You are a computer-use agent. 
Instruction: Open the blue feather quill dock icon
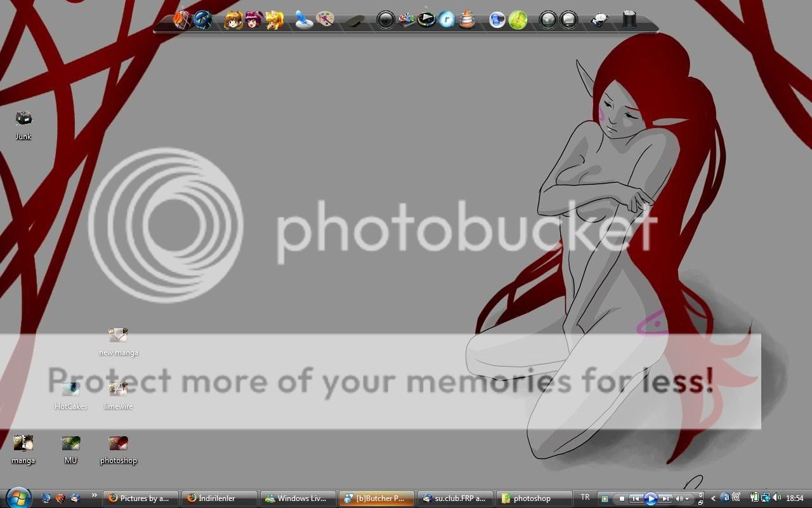click(x=304, y=20)
